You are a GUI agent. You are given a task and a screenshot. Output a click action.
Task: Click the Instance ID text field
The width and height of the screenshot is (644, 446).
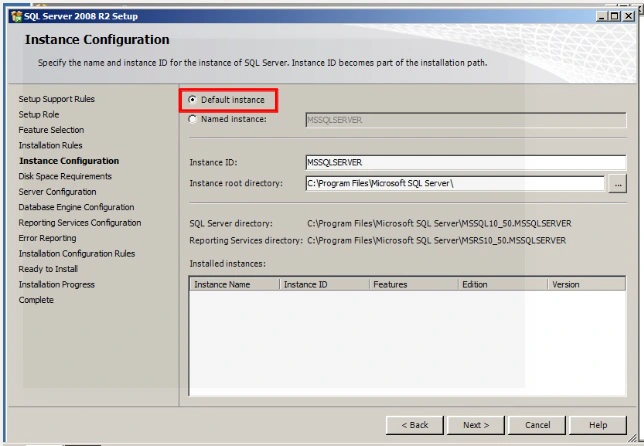464,162
